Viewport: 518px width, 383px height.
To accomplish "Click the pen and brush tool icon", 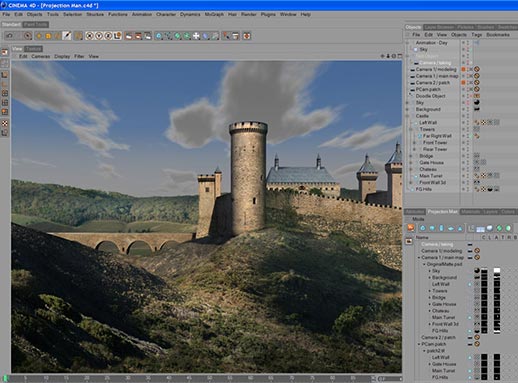I will [x=67, y=36].
